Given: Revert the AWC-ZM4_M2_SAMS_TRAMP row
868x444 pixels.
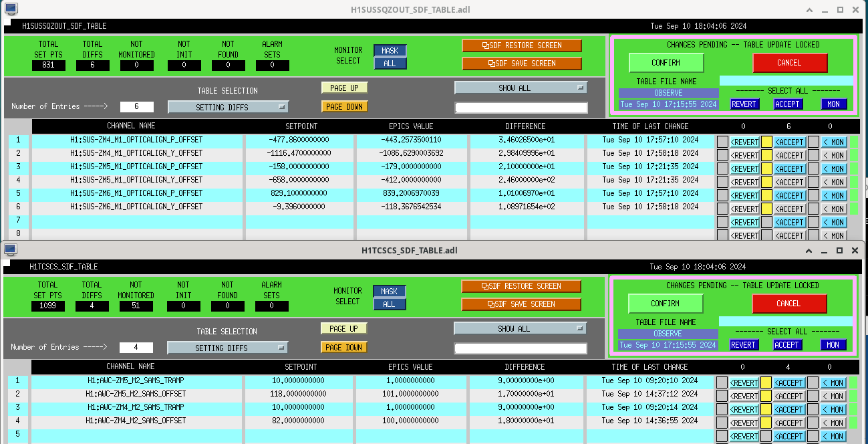Looking at the screenshot, I should pyautogui.click(x=744, y=409).
